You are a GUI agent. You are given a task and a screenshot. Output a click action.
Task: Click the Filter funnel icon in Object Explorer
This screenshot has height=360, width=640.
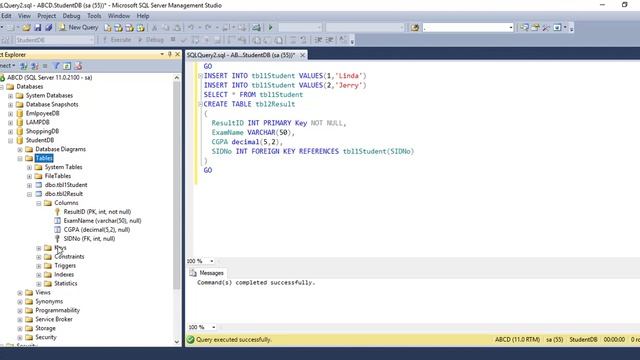coord(56,66)
